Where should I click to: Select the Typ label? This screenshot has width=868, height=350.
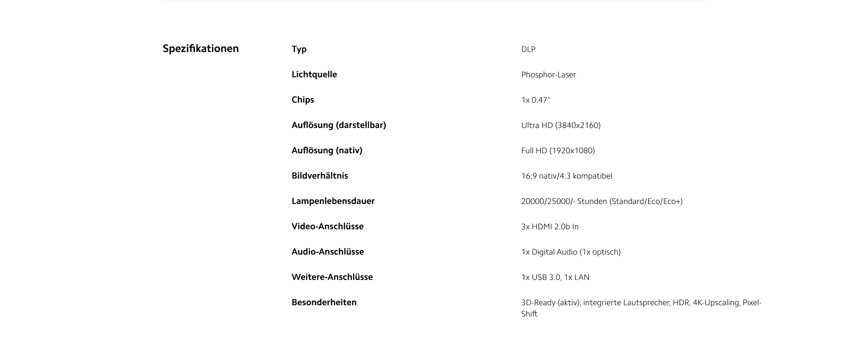click(299, 49)
